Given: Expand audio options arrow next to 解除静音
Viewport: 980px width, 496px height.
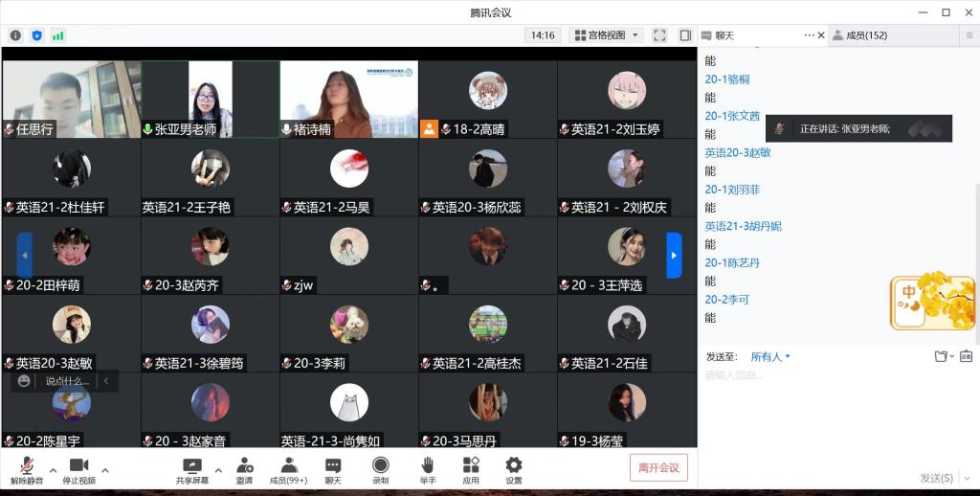Looking at the screenshot, I should click(x=52, y=470).
